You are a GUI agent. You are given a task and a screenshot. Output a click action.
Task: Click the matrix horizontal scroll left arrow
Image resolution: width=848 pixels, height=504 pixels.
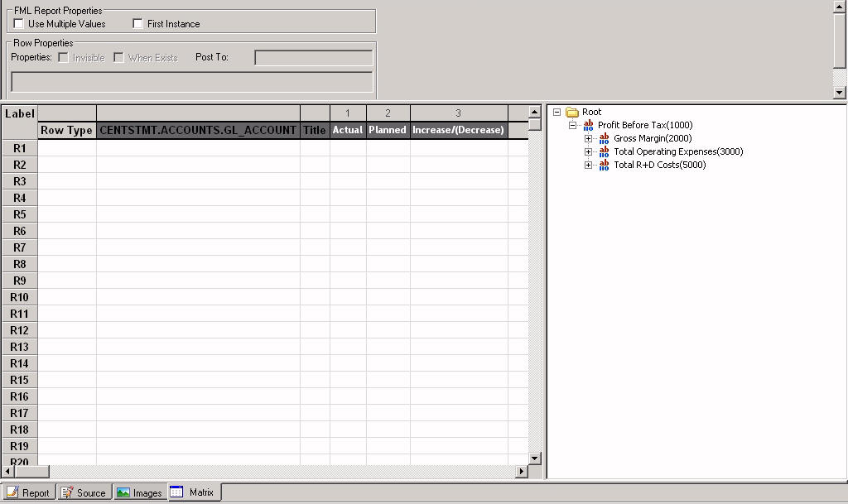coord(7,472)
